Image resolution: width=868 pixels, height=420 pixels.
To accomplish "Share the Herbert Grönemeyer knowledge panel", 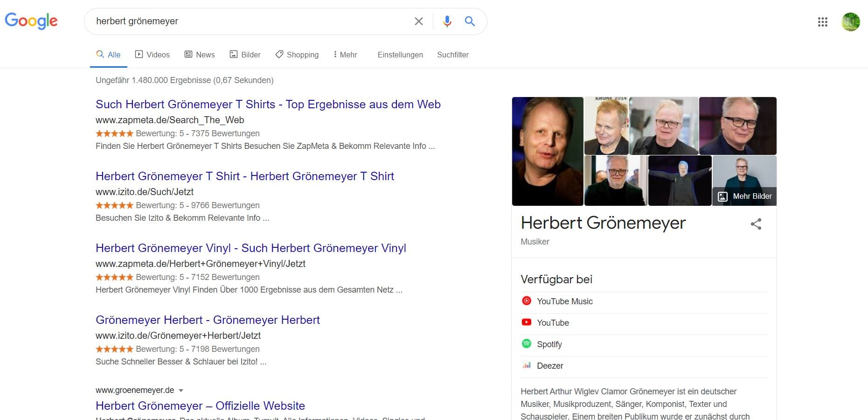I will (756, 224).
